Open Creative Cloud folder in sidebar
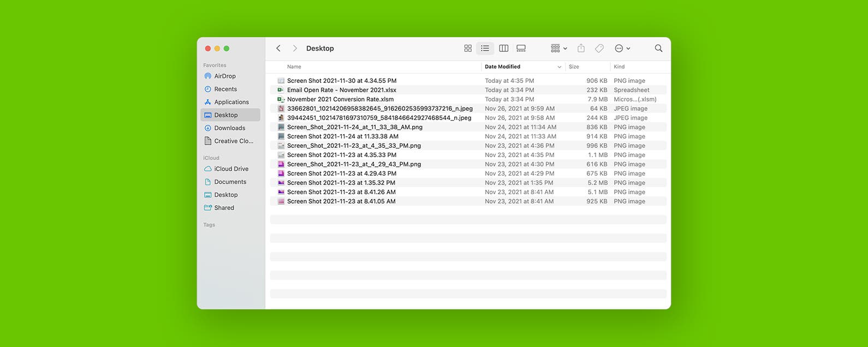The height and width of the screenshot is (347, 868). click(x=230, y=141)
